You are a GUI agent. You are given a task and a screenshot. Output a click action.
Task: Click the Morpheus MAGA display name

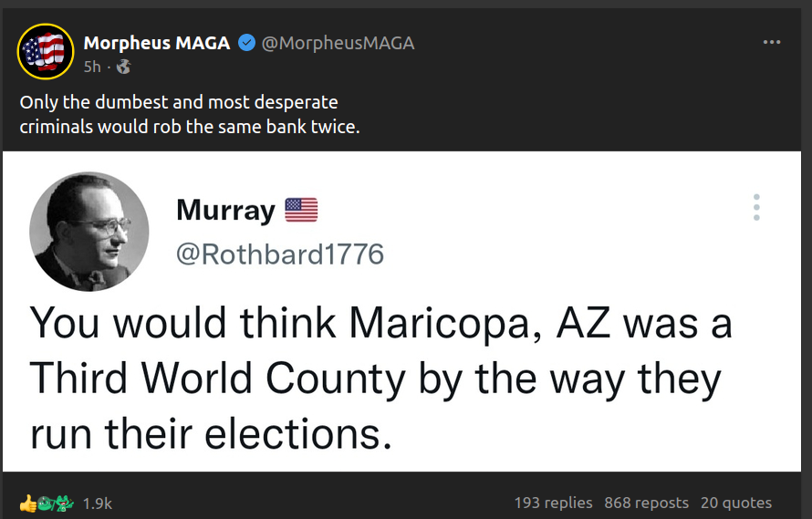(x=157, y=43)
